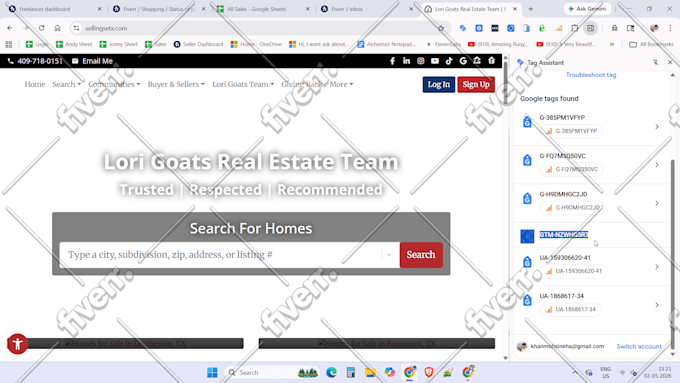The width and height of the screenshot is (680, 383).
Task: Switch to Fiverr Shopping Status tab
Action: 158,9
